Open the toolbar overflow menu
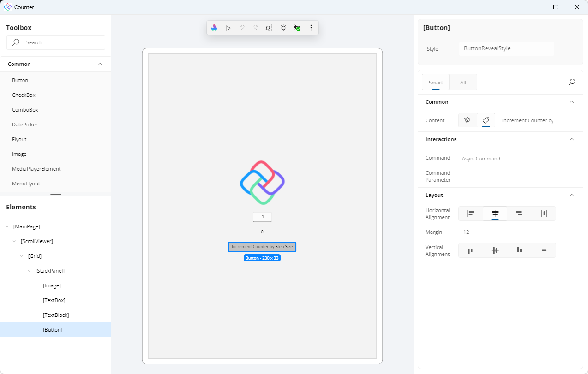 311,28
